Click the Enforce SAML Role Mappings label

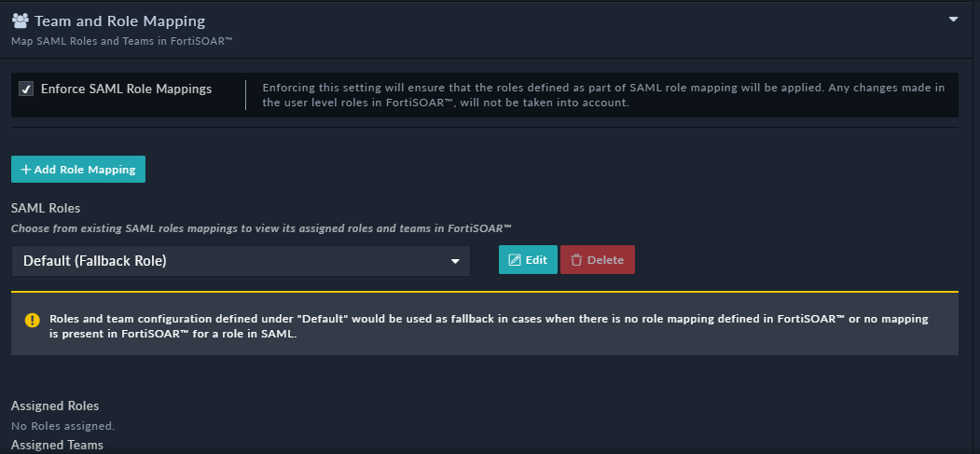click(x=126, y=89)
